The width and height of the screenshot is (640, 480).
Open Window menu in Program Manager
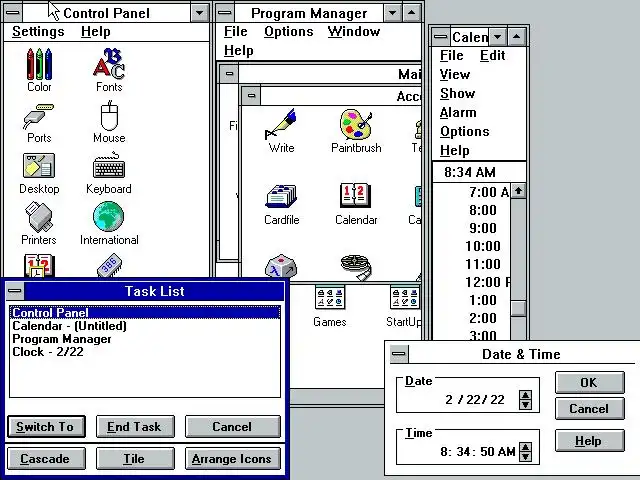353,31
